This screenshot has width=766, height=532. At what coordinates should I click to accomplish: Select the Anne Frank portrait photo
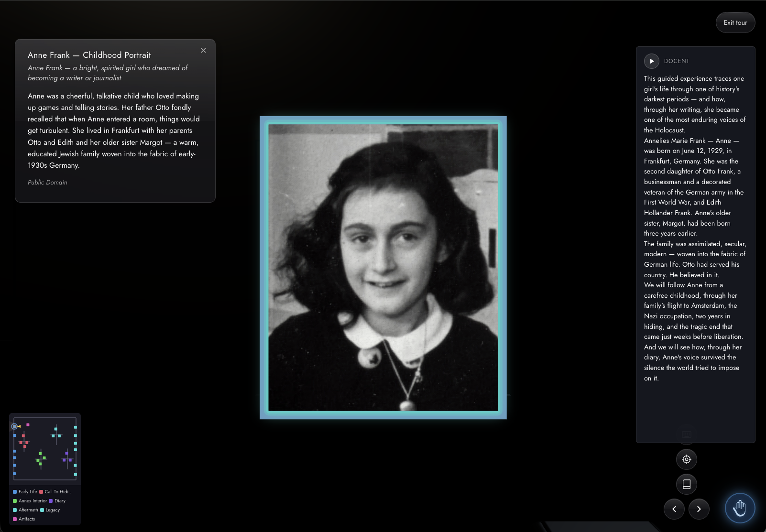383,268
